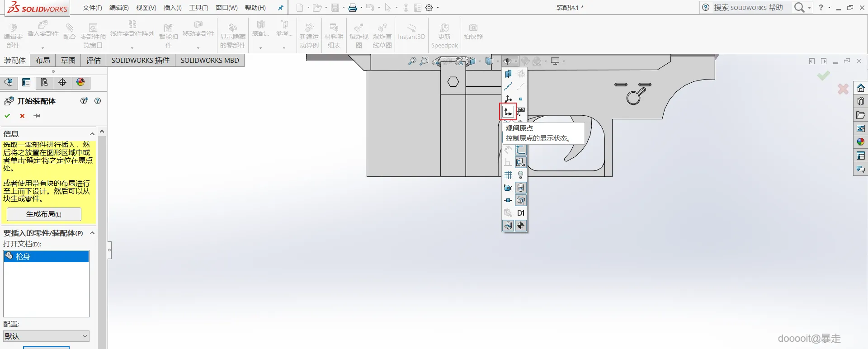Open the 配置 (Configuration) dropdown showing 默认
Viewport: 868px width, 349px height.
pos(46,336)
